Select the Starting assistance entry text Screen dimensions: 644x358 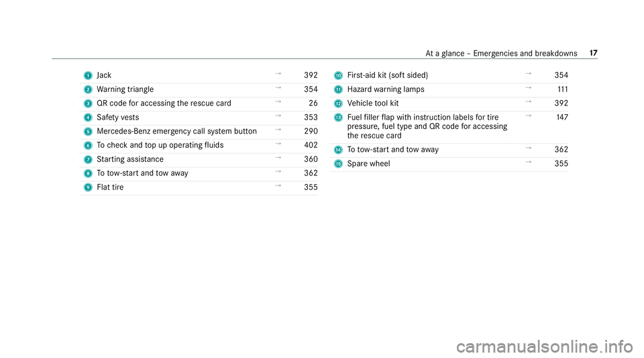click(130, 159)
